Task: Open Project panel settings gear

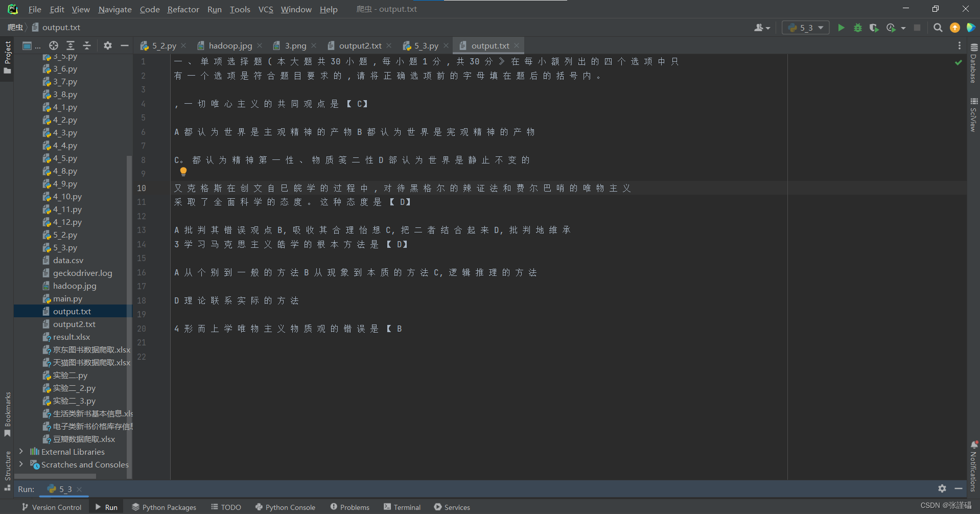Action: point(107,45)
